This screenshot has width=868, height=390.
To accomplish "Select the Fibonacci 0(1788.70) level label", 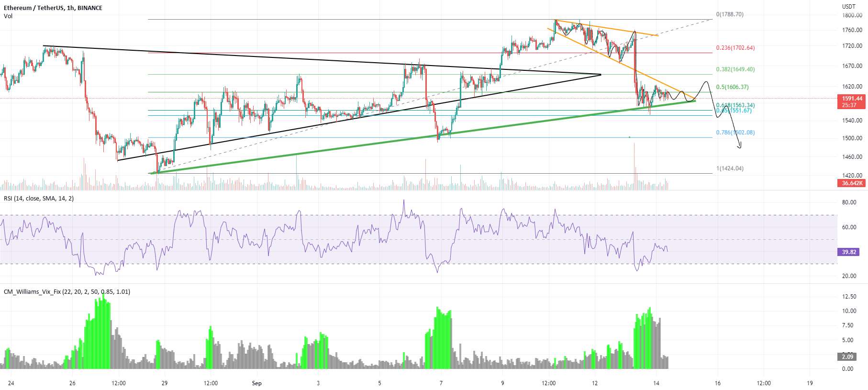I will pyautogui.click(x=730, y=15).
